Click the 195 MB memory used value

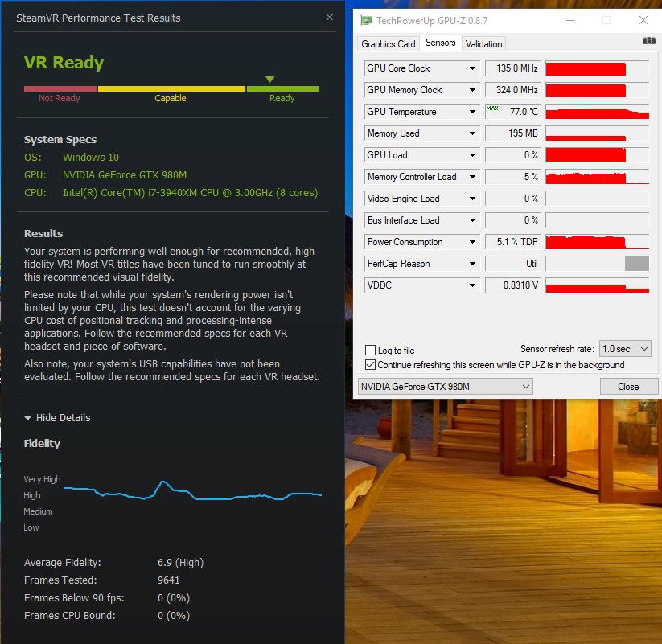click(512, 133)
